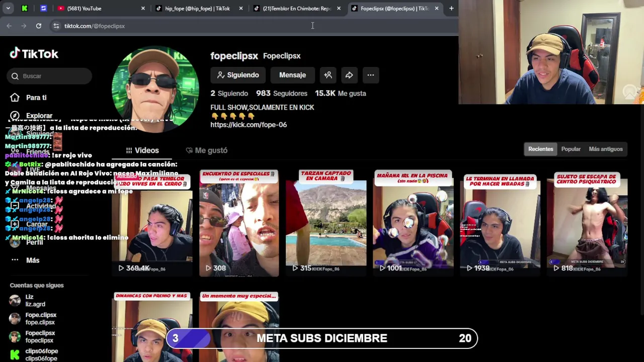Viewport: 644px width, 362px height.
Task: Click the tiktok.com/@fopeclipsx address bar
Action: (x=95, y=26)
